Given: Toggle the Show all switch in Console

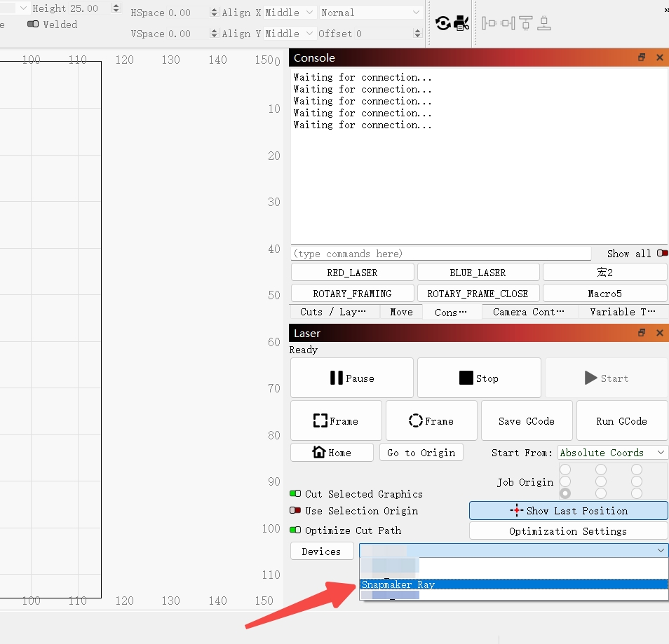Looking at the screenshot, I should point(662,253).
